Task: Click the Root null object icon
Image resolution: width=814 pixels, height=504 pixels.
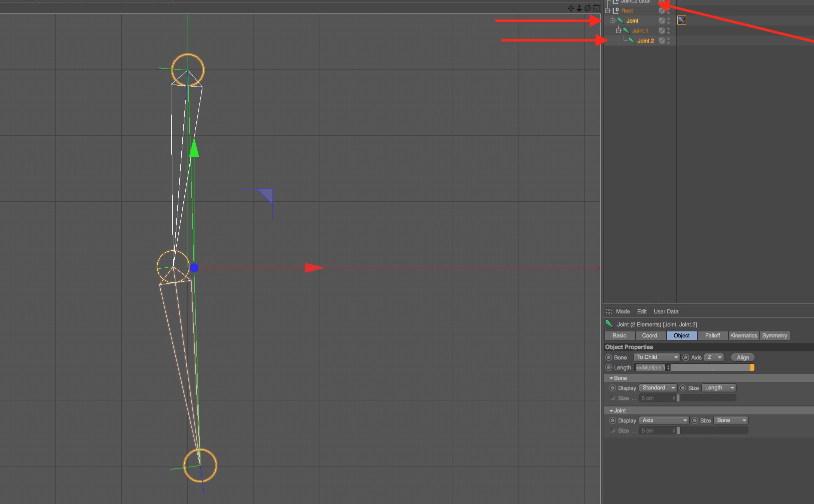Action: click(616, 11)
